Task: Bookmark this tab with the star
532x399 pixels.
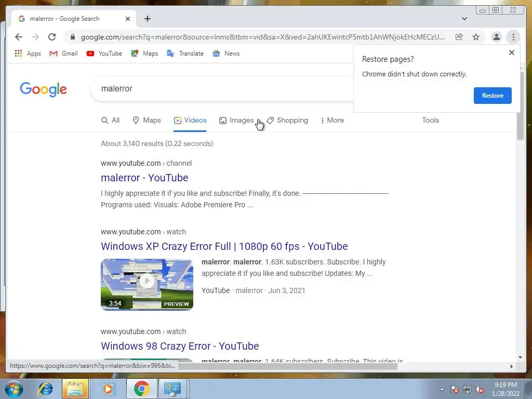Action: coord(476,37)
